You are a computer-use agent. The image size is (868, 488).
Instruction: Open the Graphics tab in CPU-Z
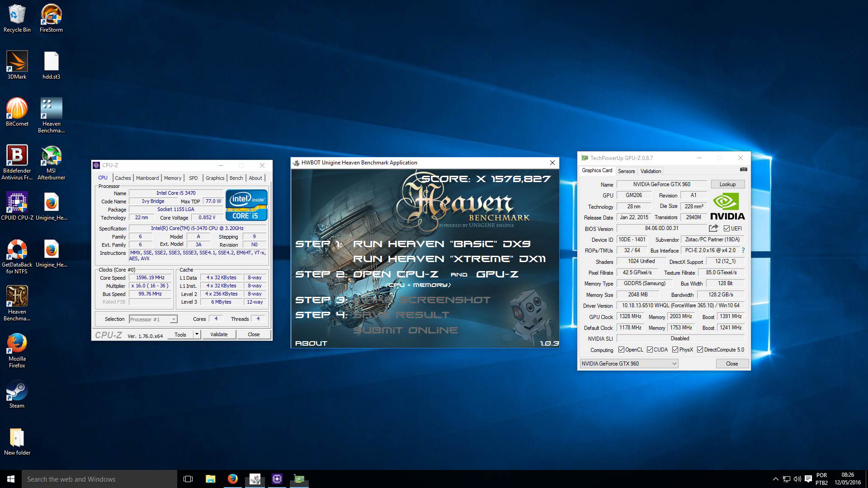[x=215, y=178]
